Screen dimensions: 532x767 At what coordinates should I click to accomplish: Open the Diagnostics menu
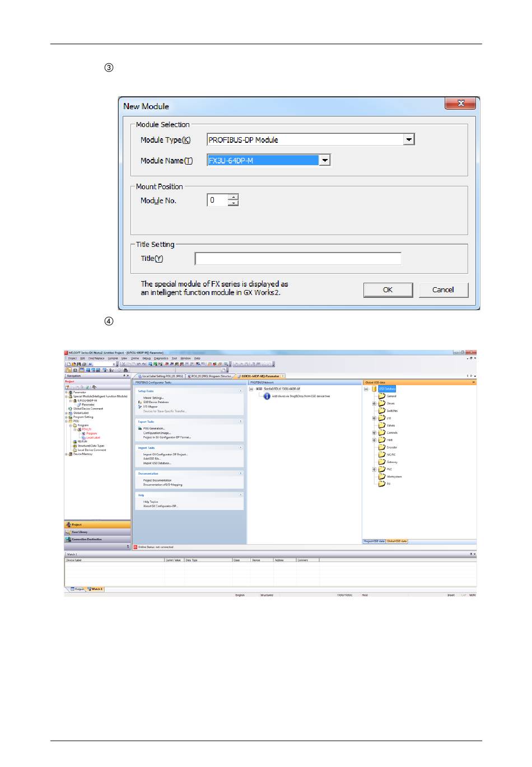(161, 358)
